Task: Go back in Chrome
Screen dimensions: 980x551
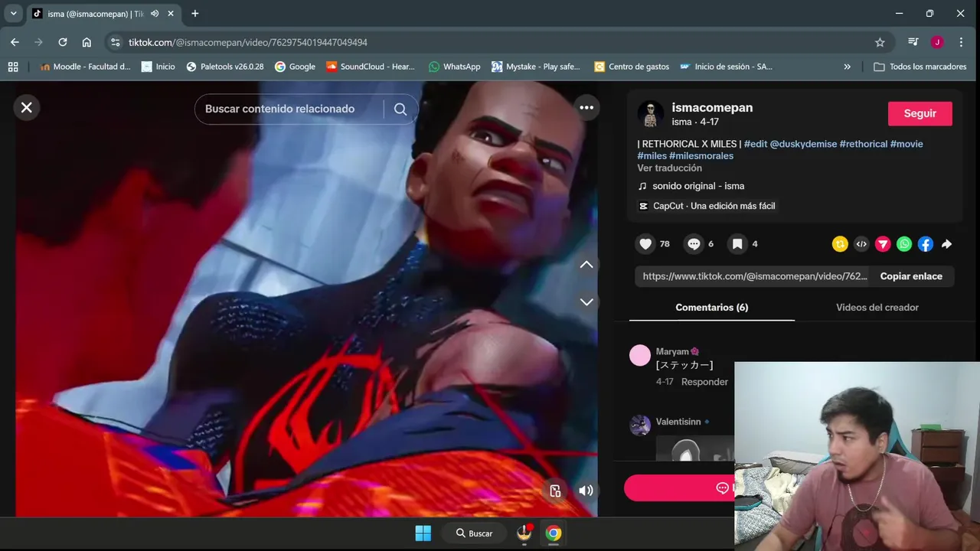Action: (15, 42)
